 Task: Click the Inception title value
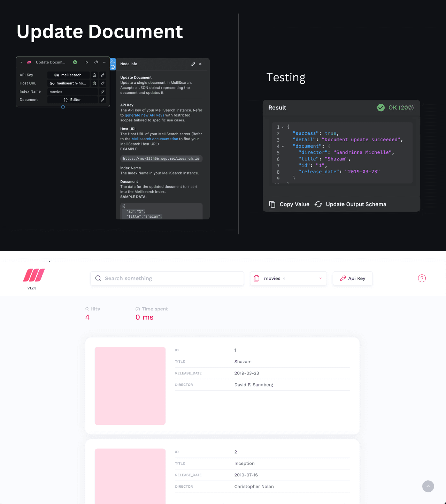coord(245,464)
